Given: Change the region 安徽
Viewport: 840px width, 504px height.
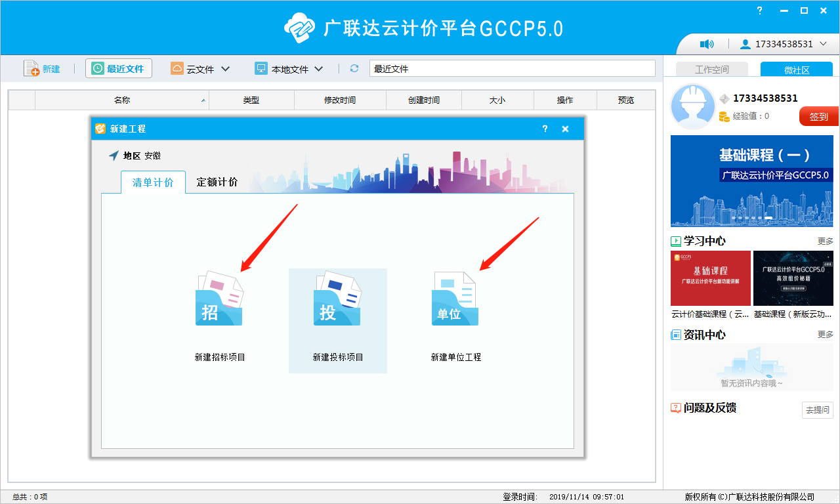Looking at the screenshot, I should pyautogui.click(x=152, y=156).
